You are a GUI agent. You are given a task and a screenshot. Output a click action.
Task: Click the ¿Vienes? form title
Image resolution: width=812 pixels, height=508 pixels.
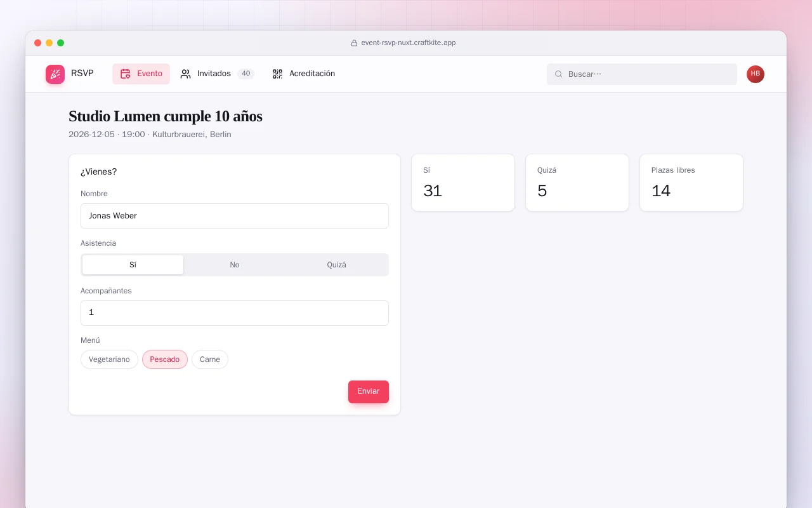[99, 172]
